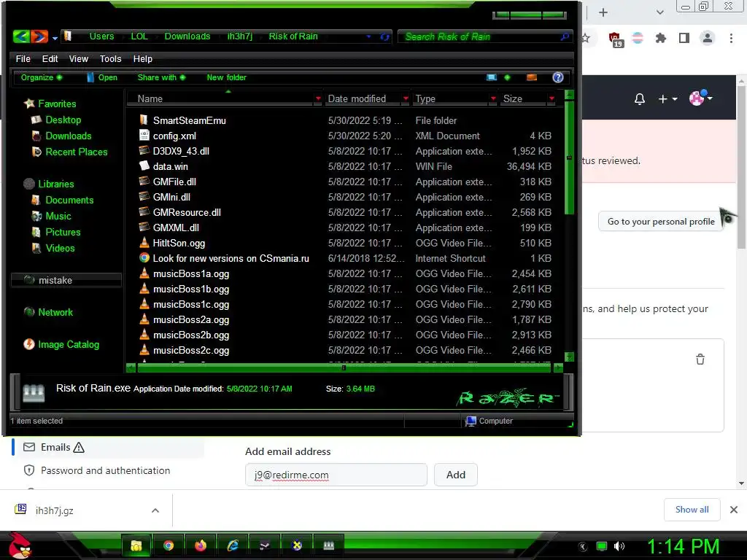
Task: Open the GitHub plus create-new dropdown
Action: pyautogui.click(x=667, y=98)
